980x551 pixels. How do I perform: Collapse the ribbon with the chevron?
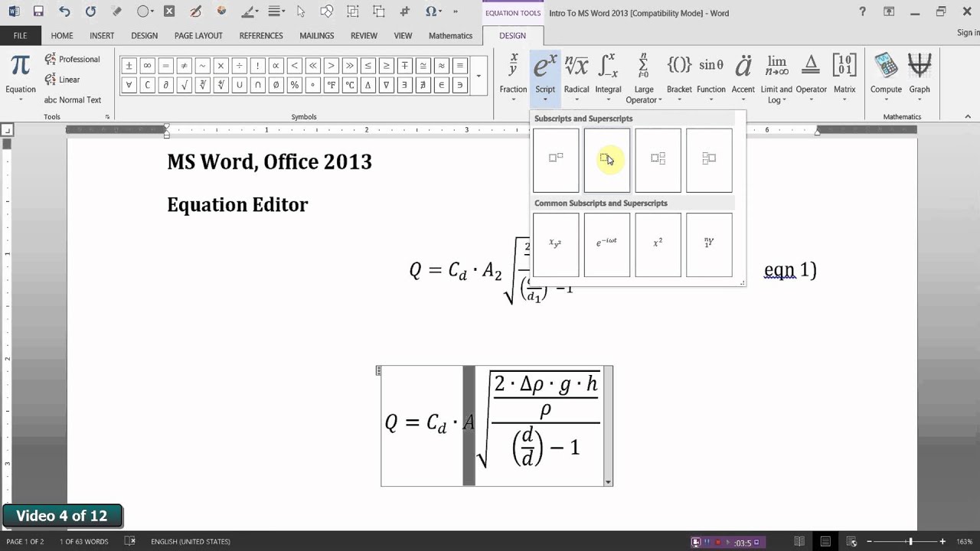pos(968,117)
